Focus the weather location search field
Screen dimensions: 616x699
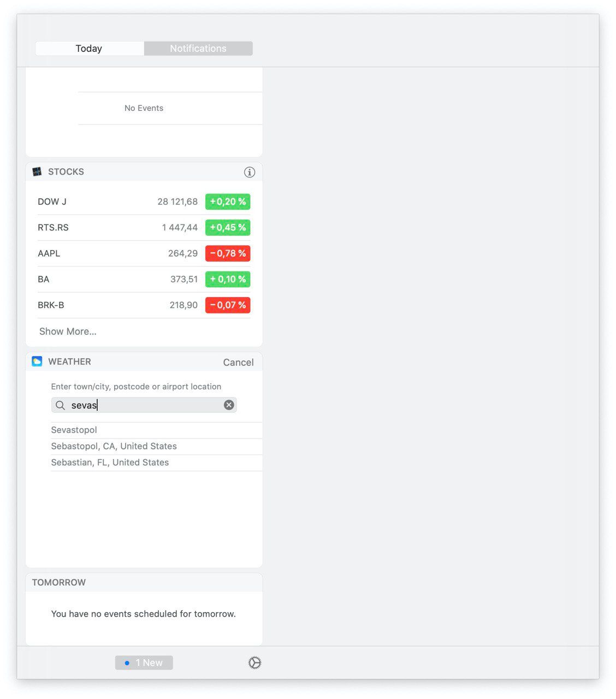pyautogui.click(x=144, y=405)
